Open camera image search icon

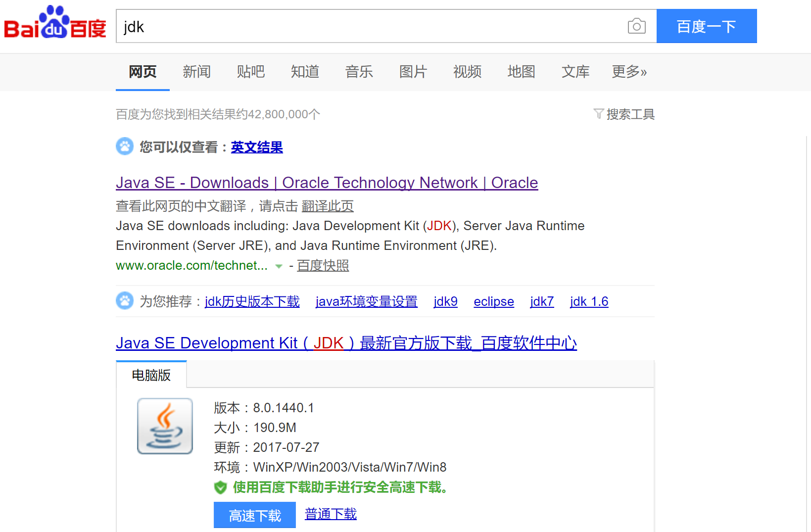(x=636, y=26)
